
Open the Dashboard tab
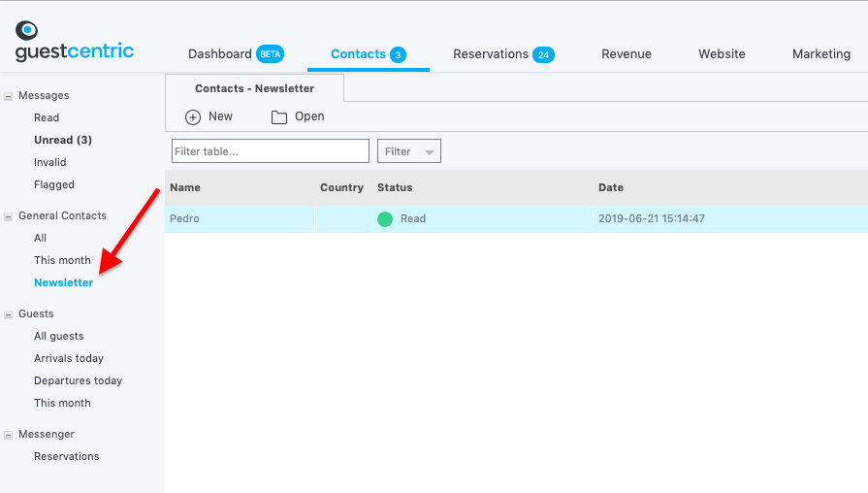220,53
